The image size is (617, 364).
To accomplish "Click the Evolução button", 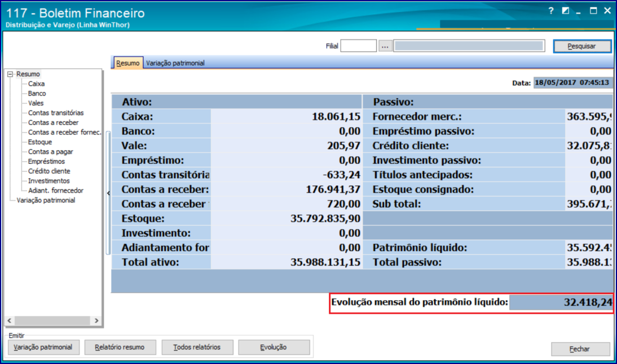I will pyautogui.click(x=274, y=347).
